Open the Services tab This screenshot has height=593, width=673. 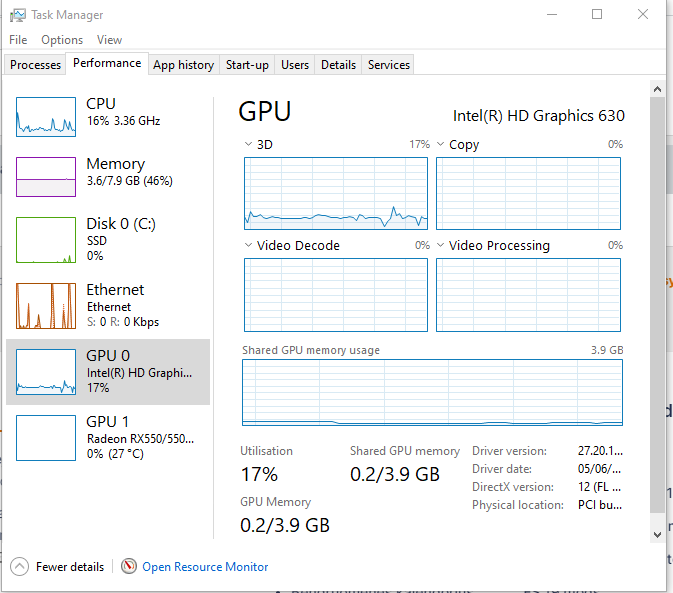point(389,65)
